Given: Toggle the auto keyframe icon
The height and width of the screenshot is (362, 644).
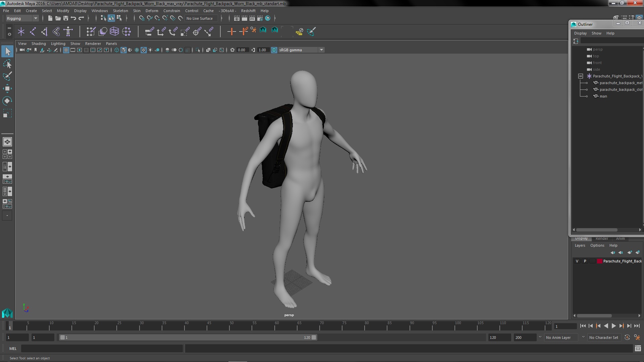Looking at the screenshot, I should pos(627,338).
